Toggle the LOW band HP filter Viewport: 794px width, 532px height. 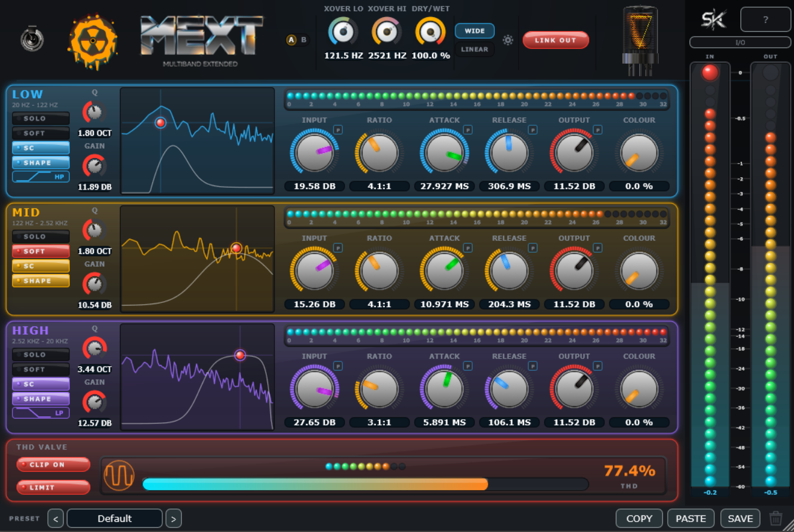tap(41, 177)
